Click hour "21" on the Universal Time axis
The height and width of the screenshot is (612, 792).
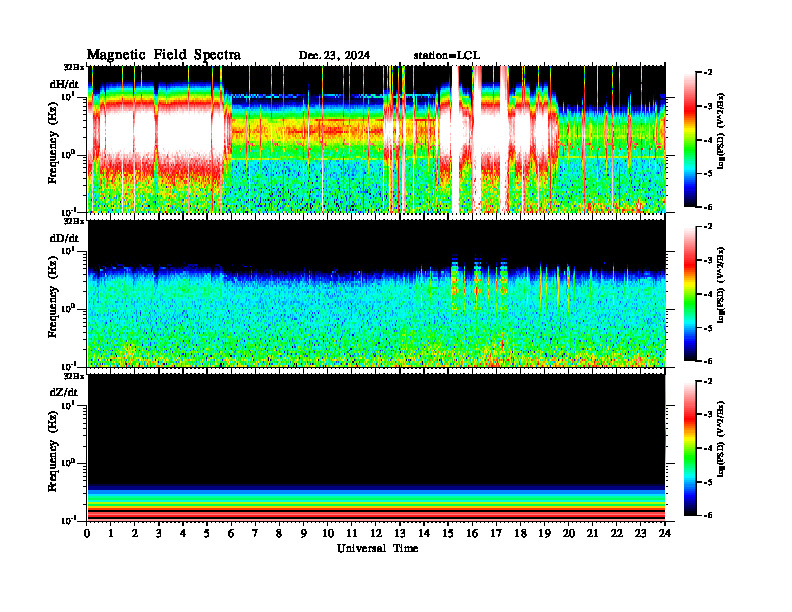point(592,534)
